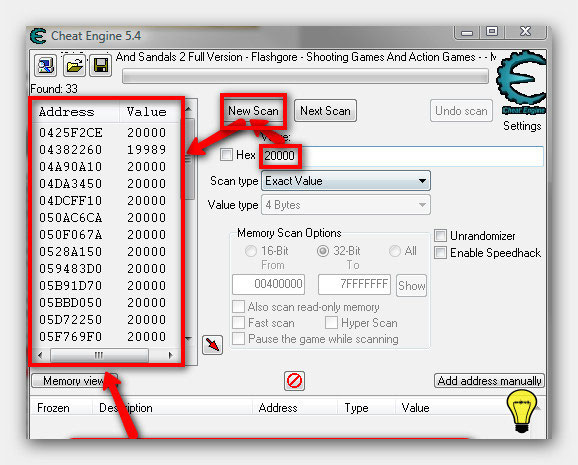Image resolution: width=578 pixels, height=465 pixels.
Task: Click the results list left scroll arrow
Action: pos(40,355)
